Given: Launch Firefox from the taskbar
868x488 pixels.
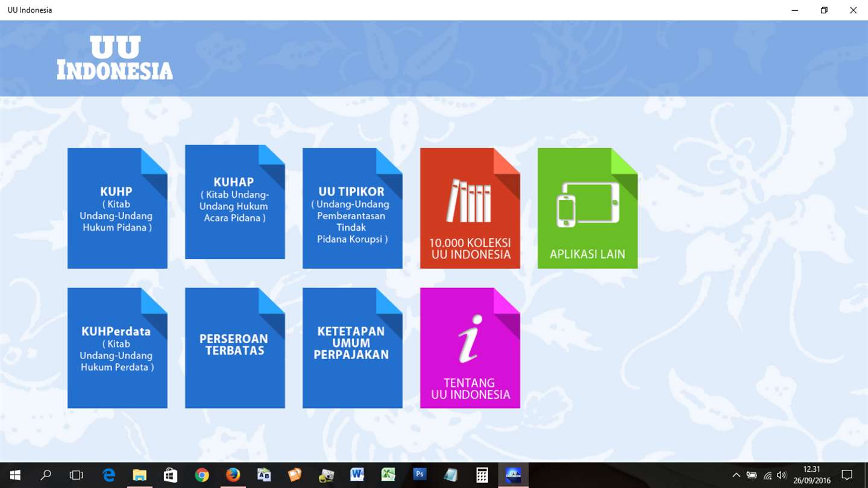Looking at the screenshot, I should [233, 475].
